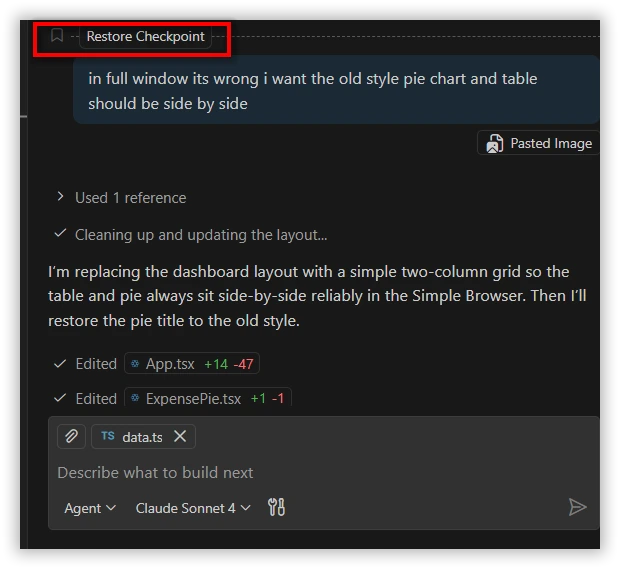The image size is (620, 569).
Task: Click the send message arrow icon
Action: click(577, 507)
